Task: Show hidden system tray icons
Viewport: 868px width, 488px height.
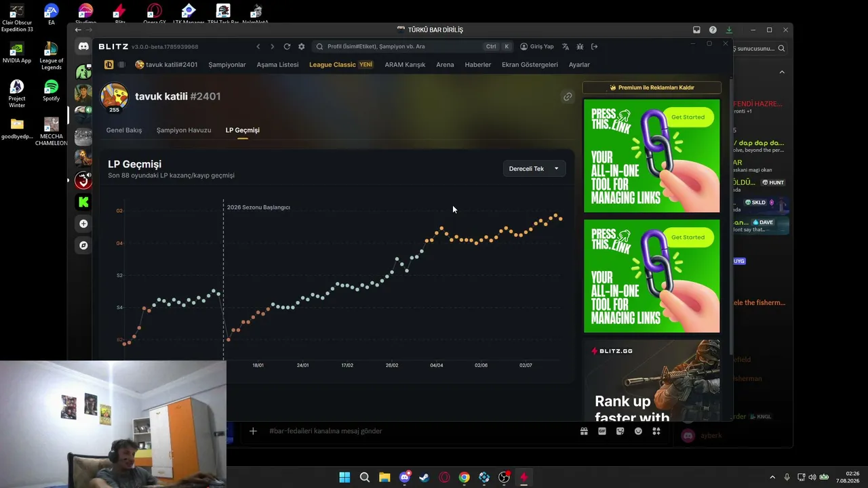Action: (772, 477)
